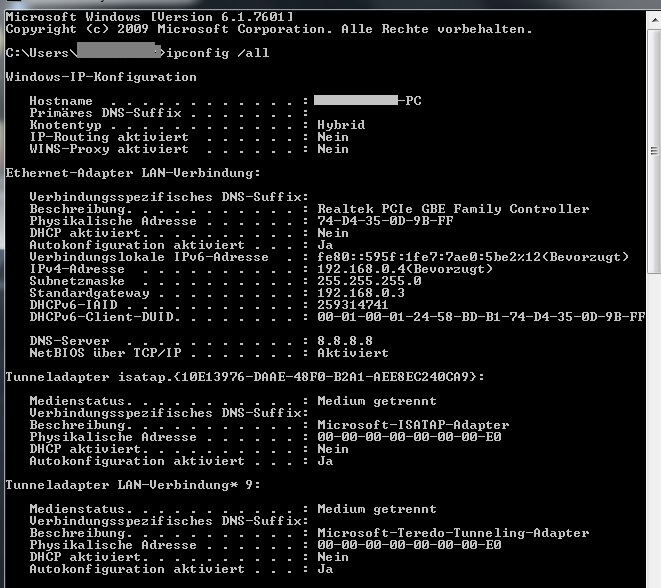
Task: Click the DHCPv6-IAID value 259314741
Action: 352,305
